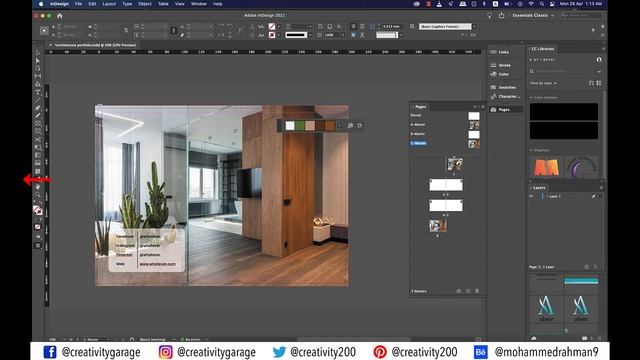This screenshot has width=640, height=360.
Task: Open the library search filter dropdown
Action: (x=599, y=71)
